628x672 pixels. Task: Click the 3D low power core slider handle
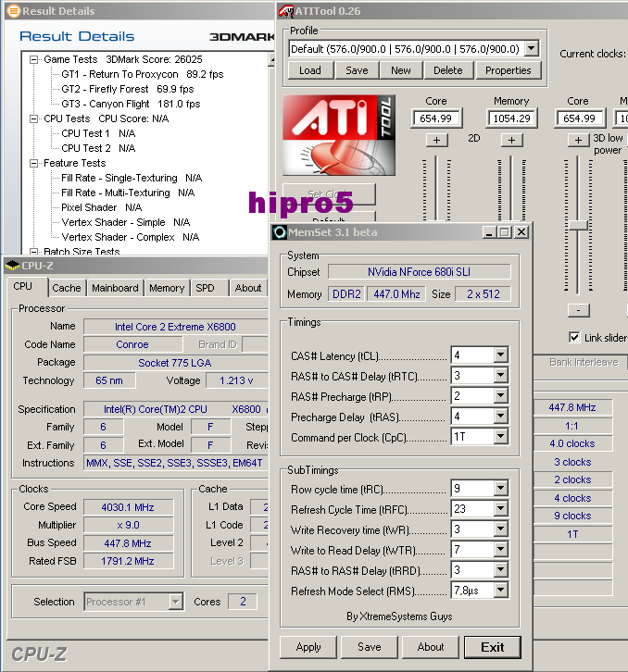click(578, 226)
